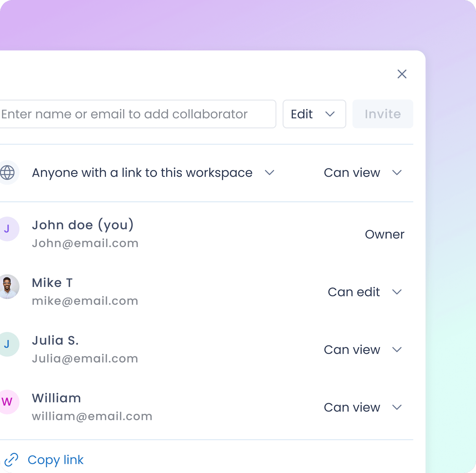
Task: Click the Invite button
Action: click(383, 114)
